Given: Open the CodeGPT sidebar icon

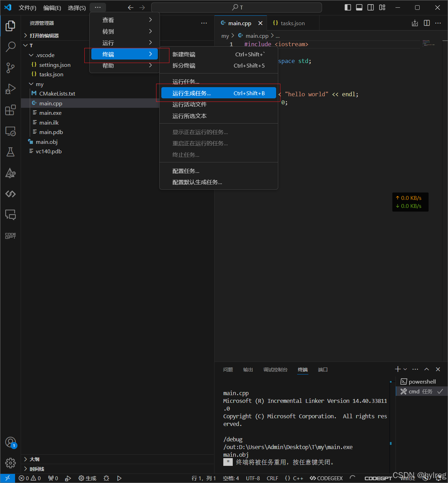Looking at the screenshot, I should pos(10,236).
